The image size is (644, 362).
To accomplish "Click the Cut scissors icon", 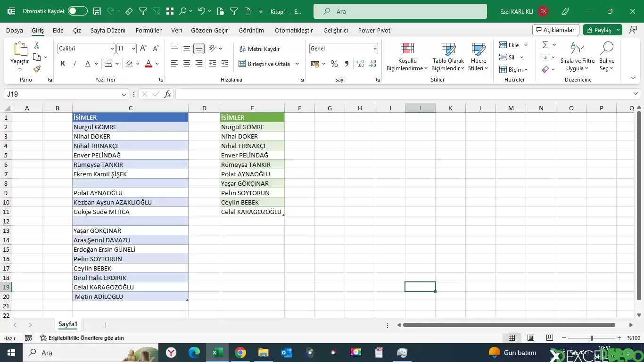I will pyautogui.click(x=37, y=45).
